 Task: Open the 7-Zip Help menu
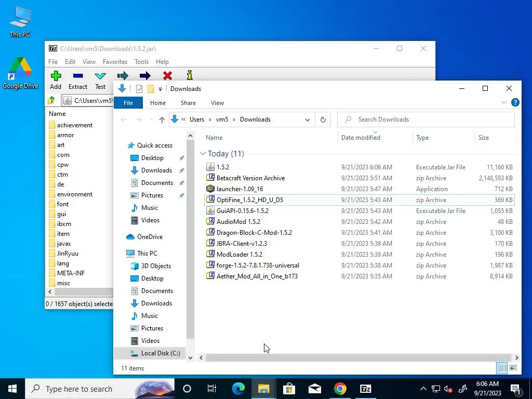click(162, 62)
